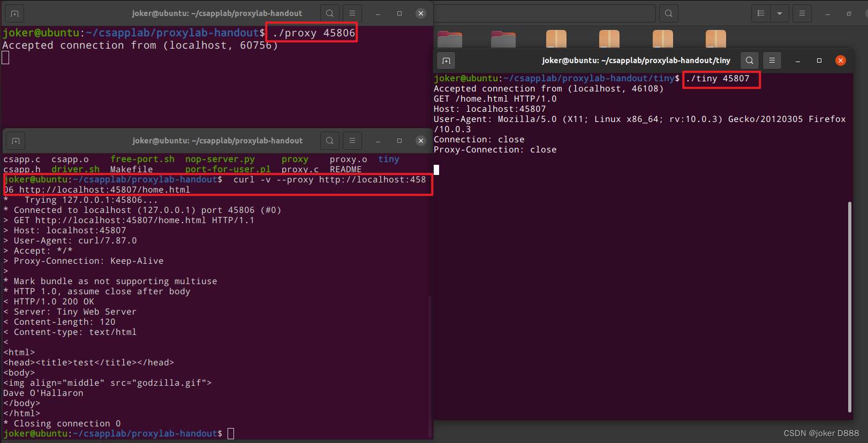The image size is (868, 443).
Task: Select second folder icon in file manager
Action: pyautogui.click(x=503, y=40)
